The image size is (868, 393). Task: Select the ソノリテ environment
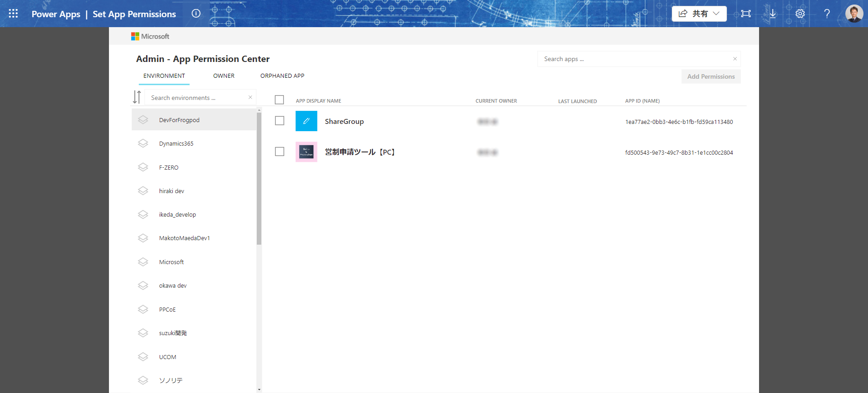194,380
